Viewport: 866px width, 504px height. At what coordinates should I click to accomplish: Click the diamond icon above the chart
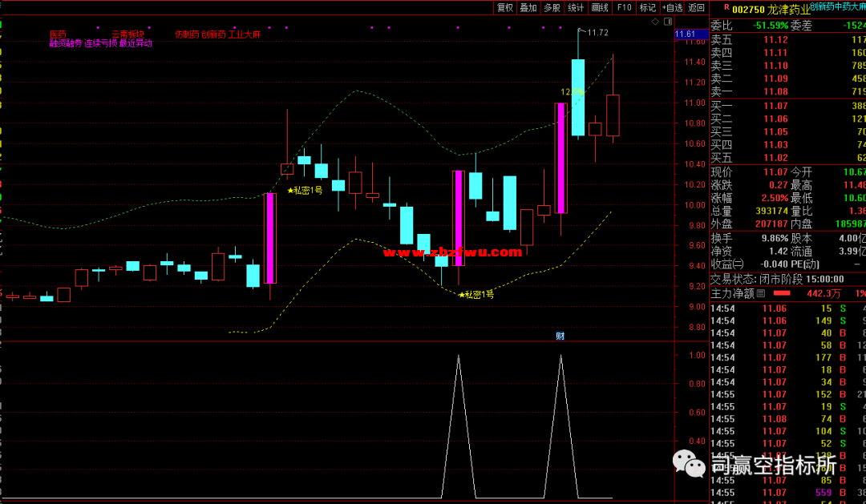click(x=655, y=22)
